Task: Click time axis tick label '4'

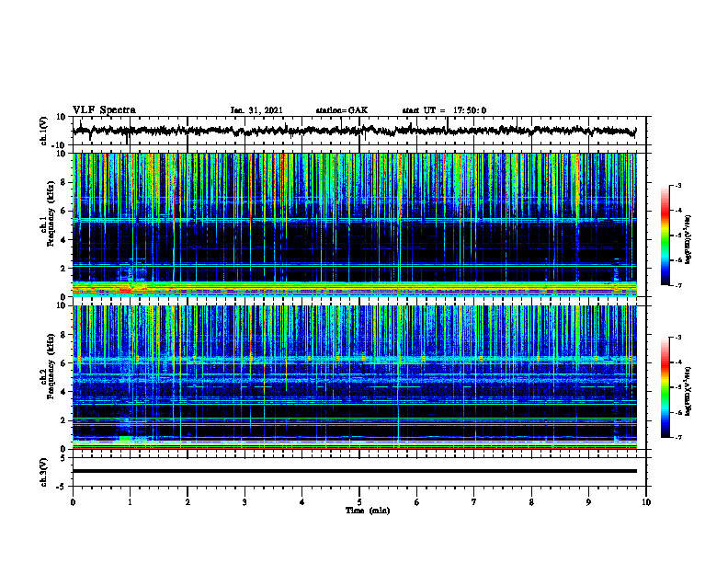Action: pos(302,502)
